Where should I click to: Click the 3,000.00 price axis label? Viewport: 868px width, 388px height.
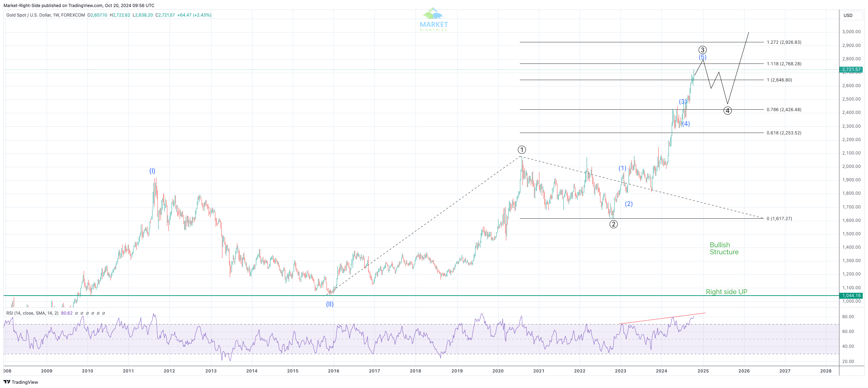pos(851,32)
